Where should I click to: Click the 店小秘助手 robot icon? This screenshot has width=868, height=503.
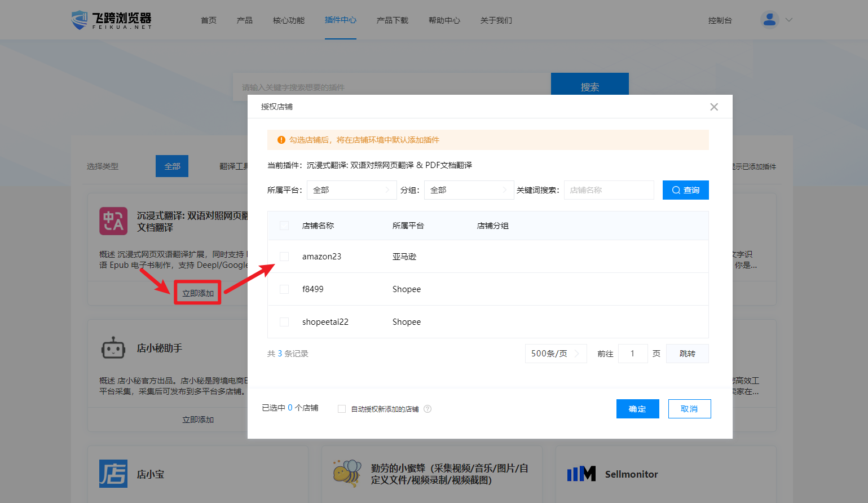click(x=113, y=348)
